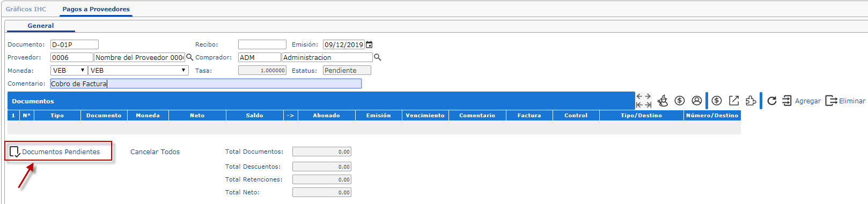The image size is (868, 204).
Task: Open the General sub-tab
Action: tap(41, 26)
